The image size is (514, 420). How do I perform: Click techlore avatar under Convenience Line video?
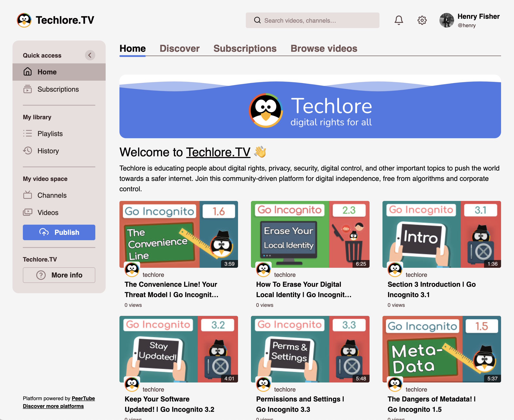[x=132, y=270]
